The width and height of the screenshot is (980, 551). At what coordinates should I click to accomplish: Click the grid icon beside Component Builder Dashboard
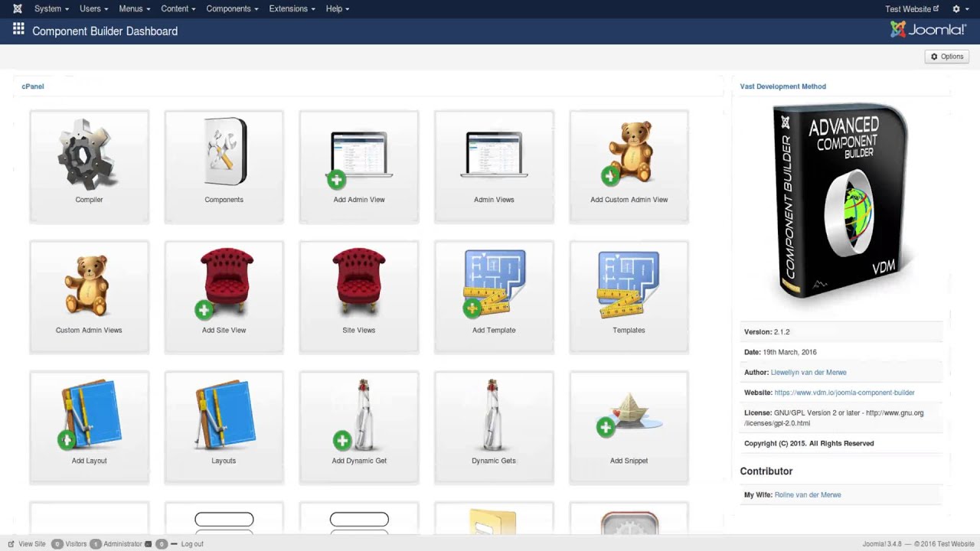pos(18,30)
